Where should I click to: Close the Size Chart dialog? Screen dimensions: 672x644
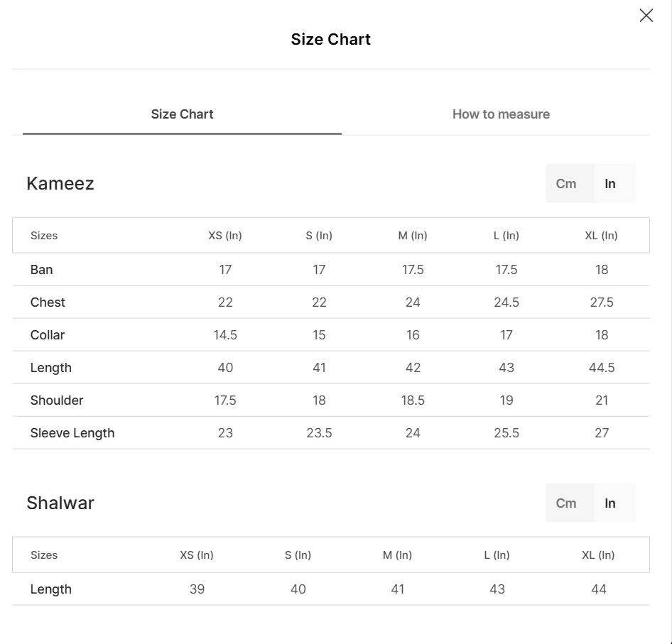(x=646, y=16)
